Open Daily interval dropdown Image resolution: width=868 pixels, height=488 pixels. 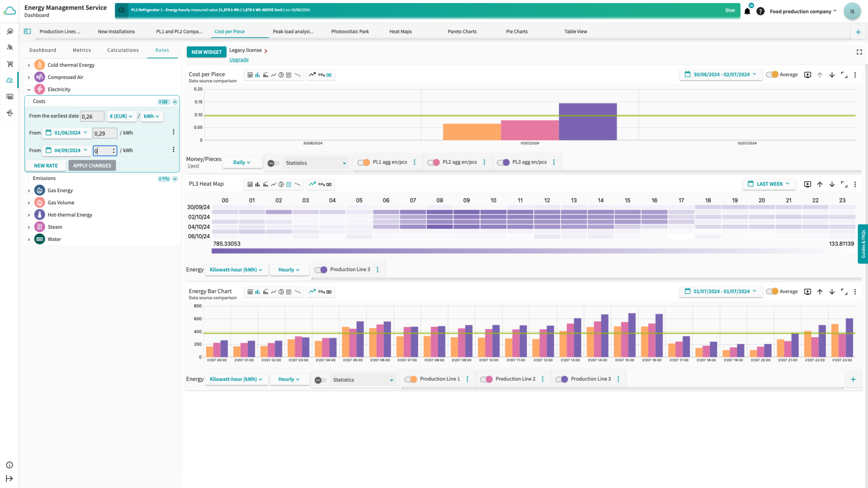241,162
